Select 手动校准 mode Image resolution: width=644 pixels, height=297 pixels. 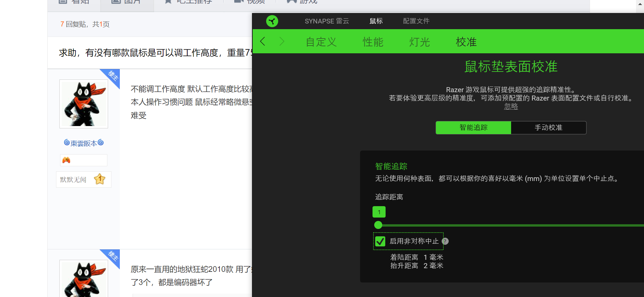pyautogui.click(x=548, y=128)
